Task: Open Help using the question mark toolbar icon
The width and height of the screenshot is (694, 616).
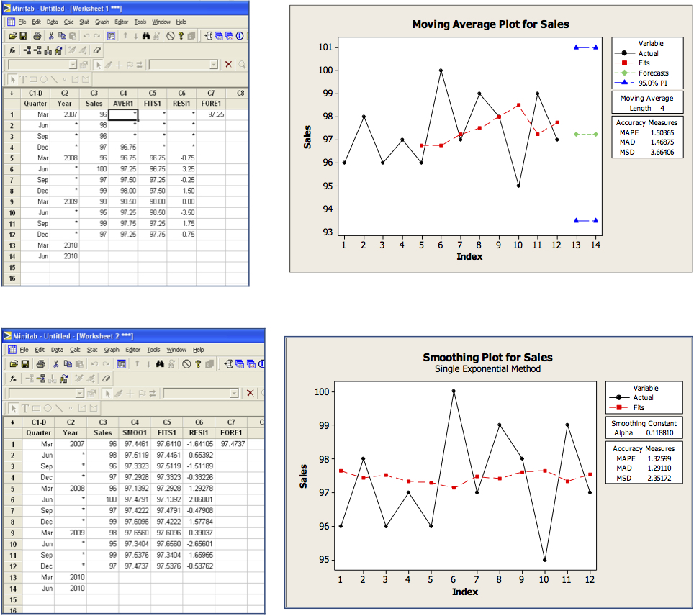Action: (x=180, y=36)
